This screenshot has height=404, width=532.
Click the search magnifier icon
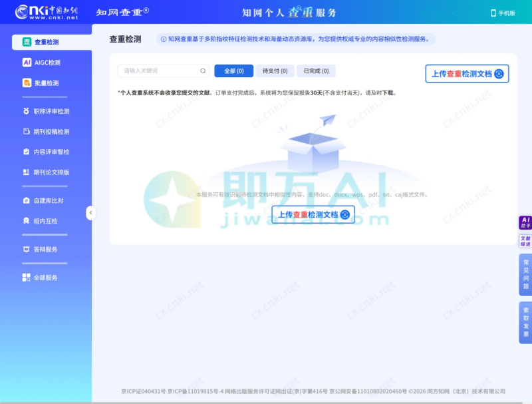click(202, 71)
